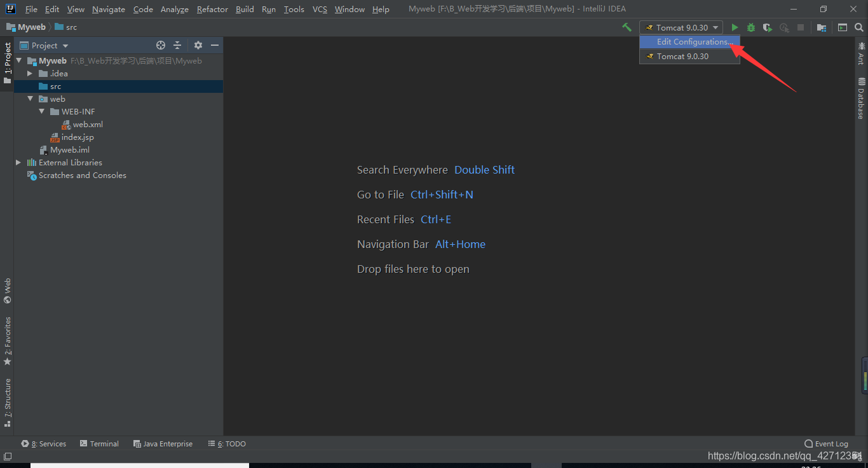
Task: Open the Build menu
Action: (245, 10)
